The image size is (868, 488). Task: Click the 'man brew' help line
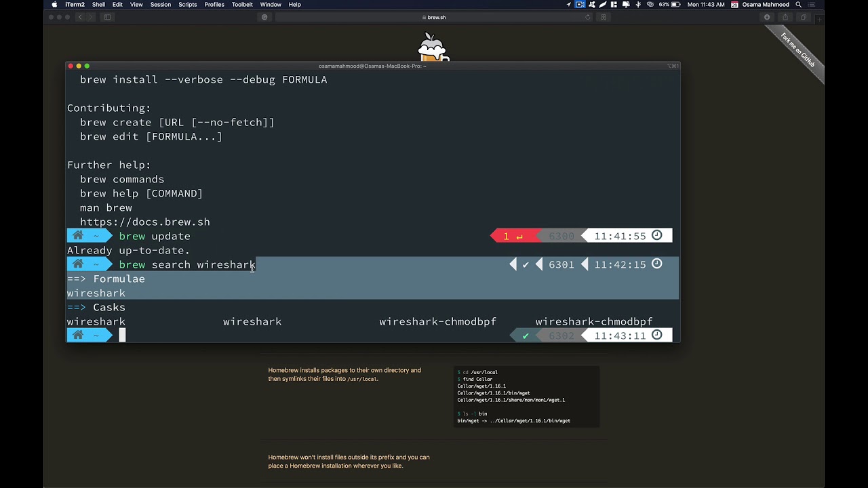106,208
